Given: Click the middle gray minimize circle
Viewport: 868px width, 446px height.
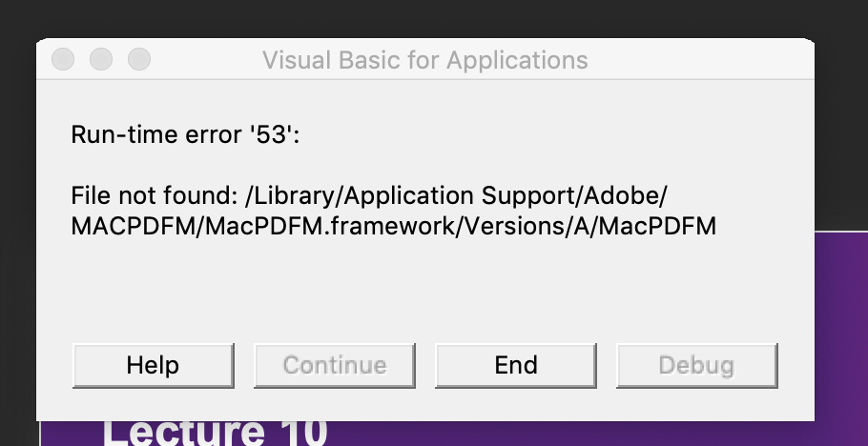Looking at the screenshot, I should (101, 59).
